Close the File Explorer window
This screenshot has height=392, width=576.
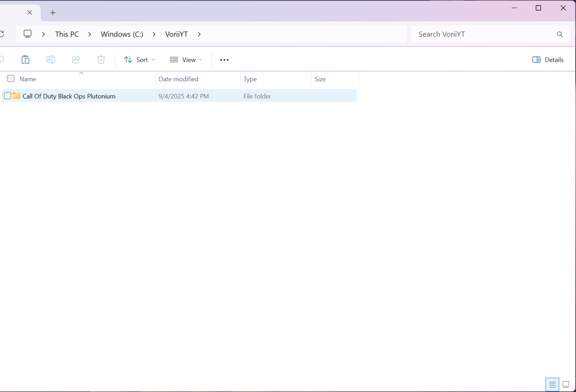click(563, 8)
